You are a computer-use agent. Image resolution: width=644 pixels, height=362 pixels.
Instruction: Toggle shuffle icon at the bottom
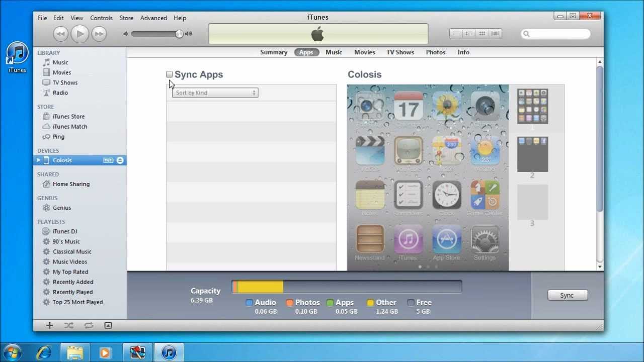click(68, 325)
